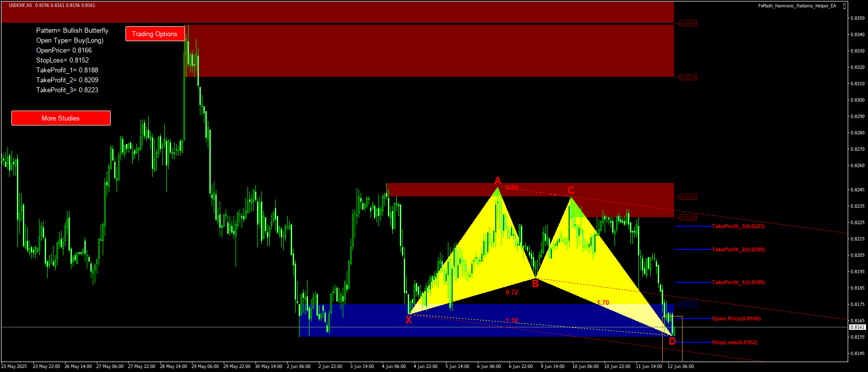Click the dark red resistance zone at chart top
The height and width of the screenshot is (372, 868).
(x=337, y=12)
